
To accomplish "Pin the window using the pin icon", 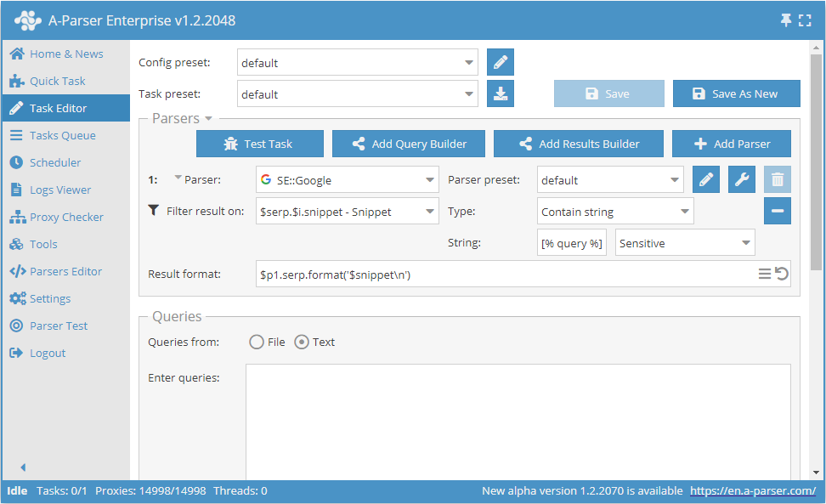I will click(786, 20).
